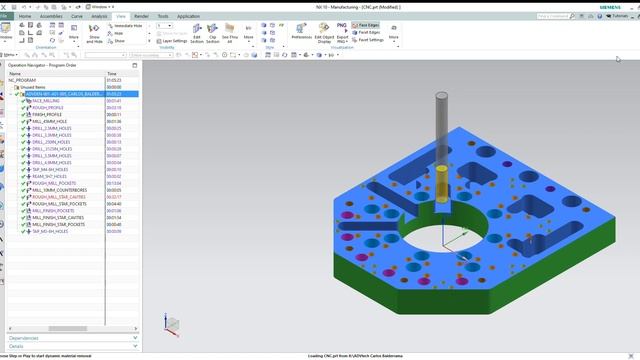640x360 pixels.
Task: Click check mark beside ROUGH_MILL_POCKETS
Action: point(23,183)
